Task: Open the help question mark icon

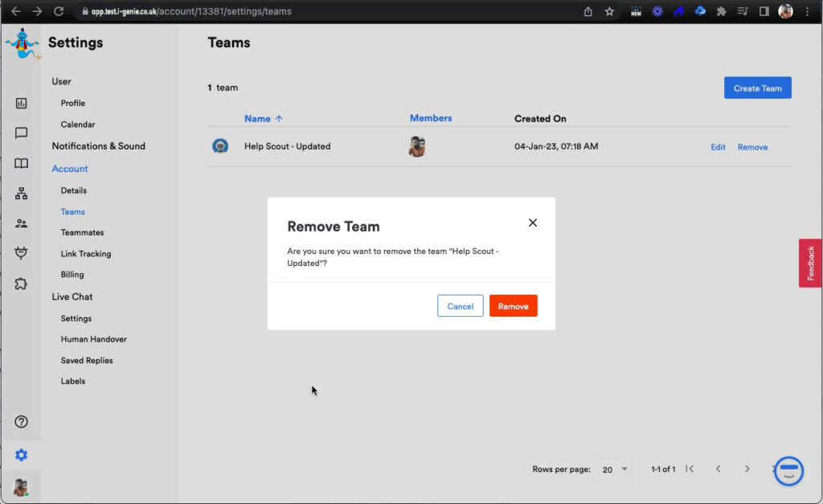Action: tap(22, 422)
